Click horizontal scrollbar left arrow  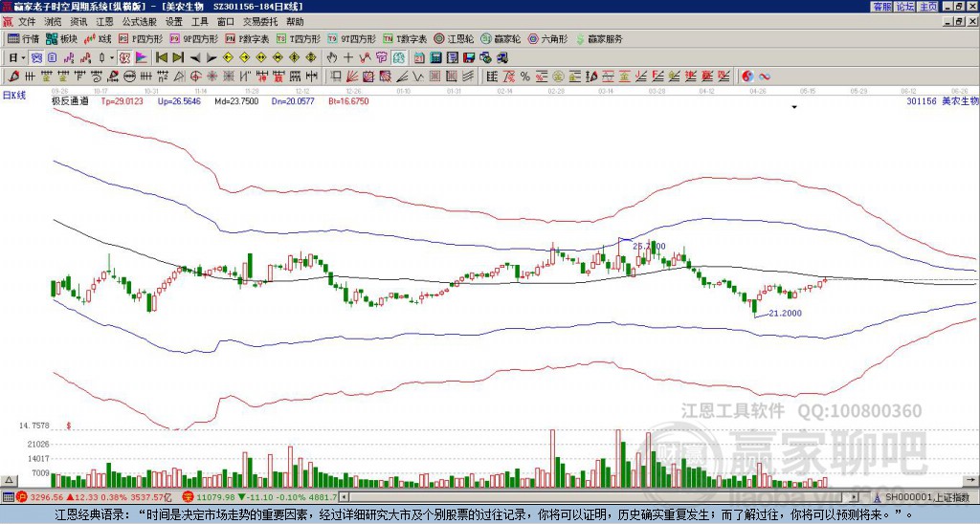[x=344, y=497]
